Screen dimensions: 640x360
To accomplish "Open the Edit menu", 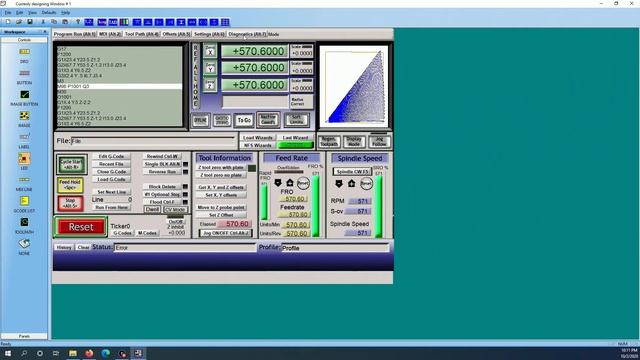I will (20, 13).
